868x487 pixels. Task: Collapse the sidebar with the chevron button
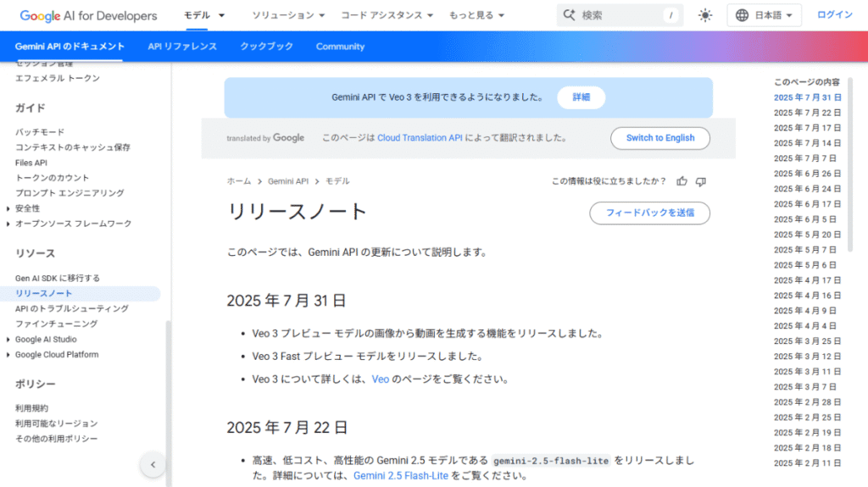click(153, 465)
